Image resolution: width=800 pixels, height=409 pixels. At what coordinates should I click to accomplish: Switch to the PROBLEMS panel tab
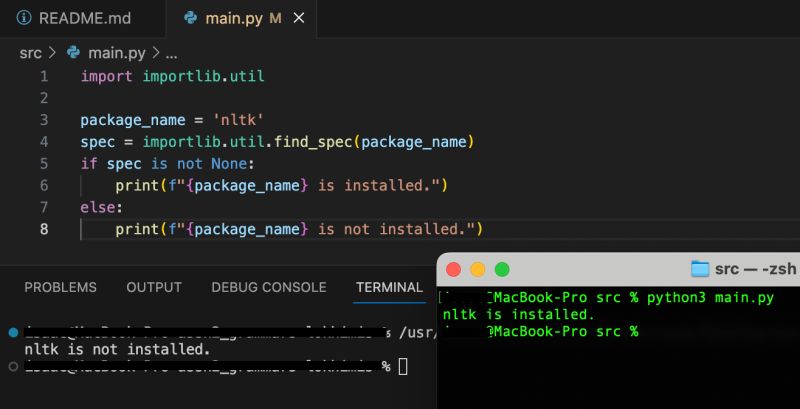point(60,288)
